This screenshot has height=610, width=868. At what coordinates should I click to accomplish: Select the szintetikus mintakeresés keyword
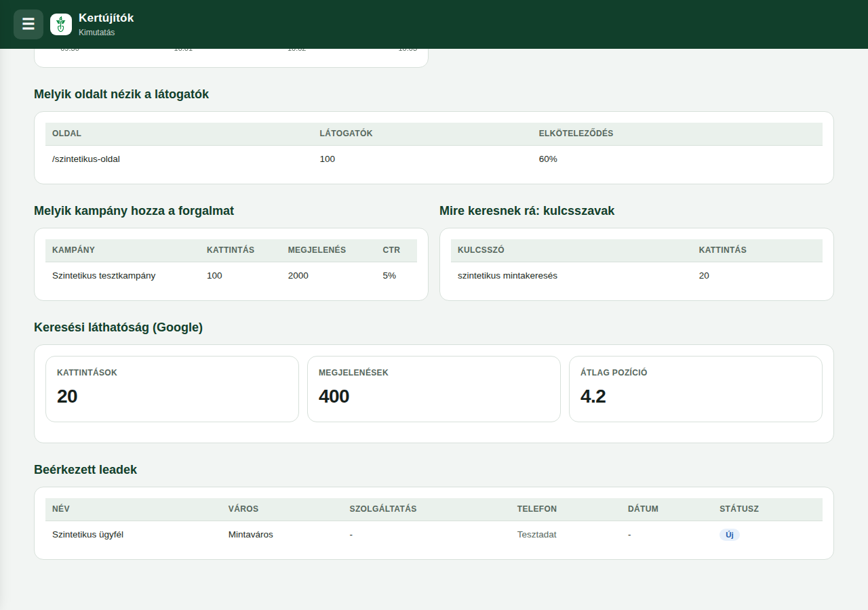(x=507, y=276)
